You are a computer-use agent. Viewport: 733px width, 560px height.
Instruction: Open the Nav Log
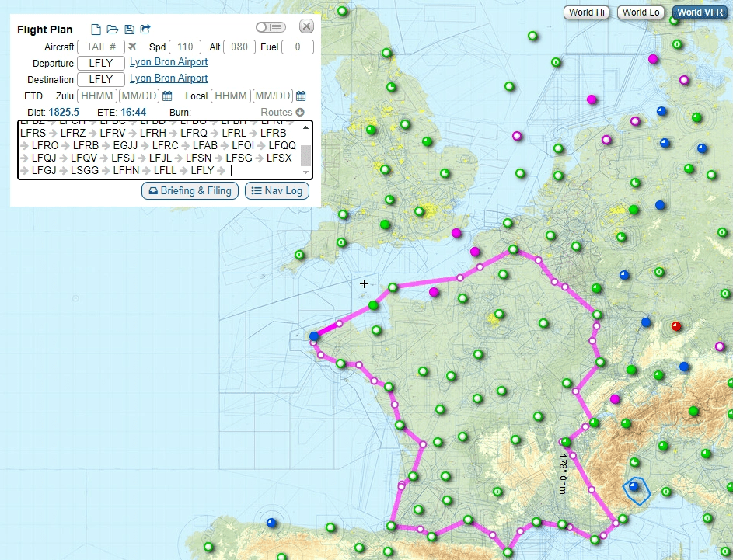click(x=277, y=191)
